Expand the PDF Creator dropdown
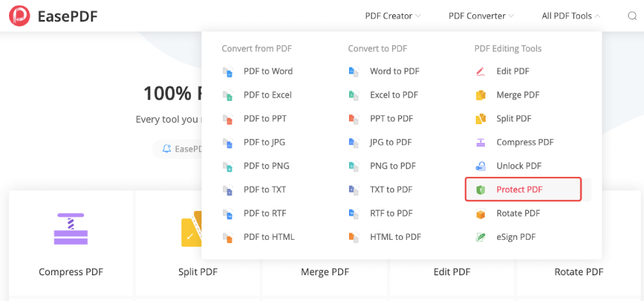The image size is (644, 301). (393, 16)
